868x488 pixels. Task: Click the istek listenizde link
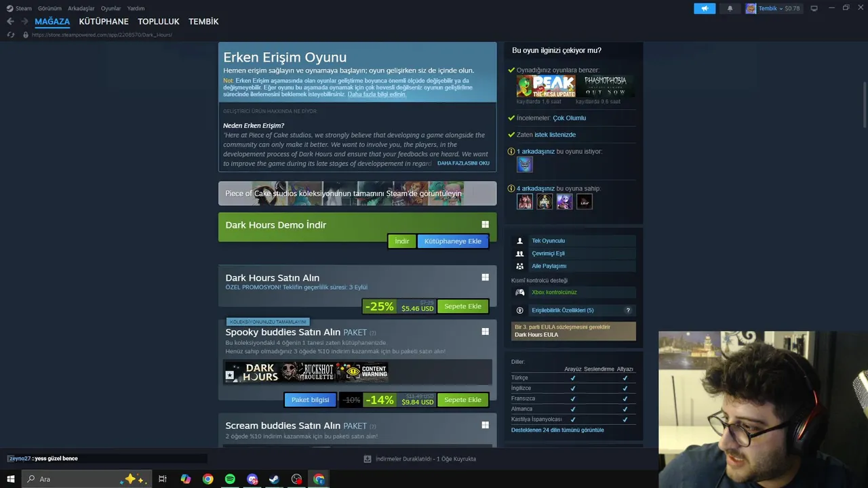point(555,135)
